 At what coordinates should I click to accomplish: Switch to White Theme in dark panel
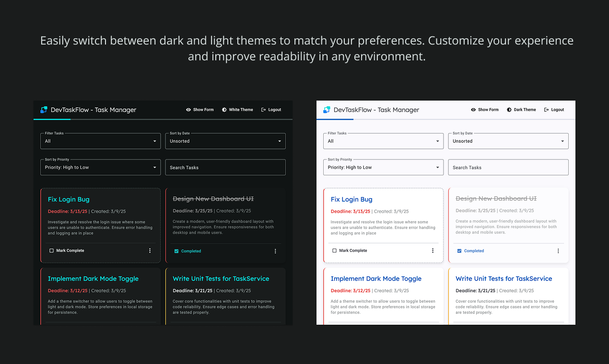click(x=237, y=110)
